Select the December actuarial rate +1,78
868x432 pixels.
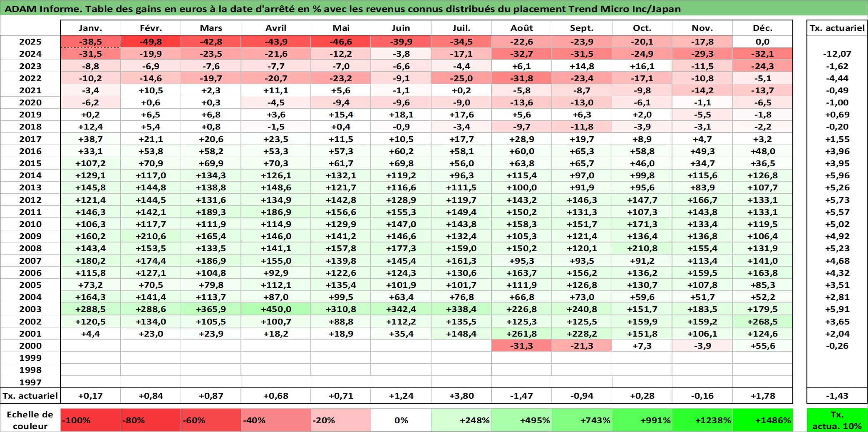pos(763,396)
